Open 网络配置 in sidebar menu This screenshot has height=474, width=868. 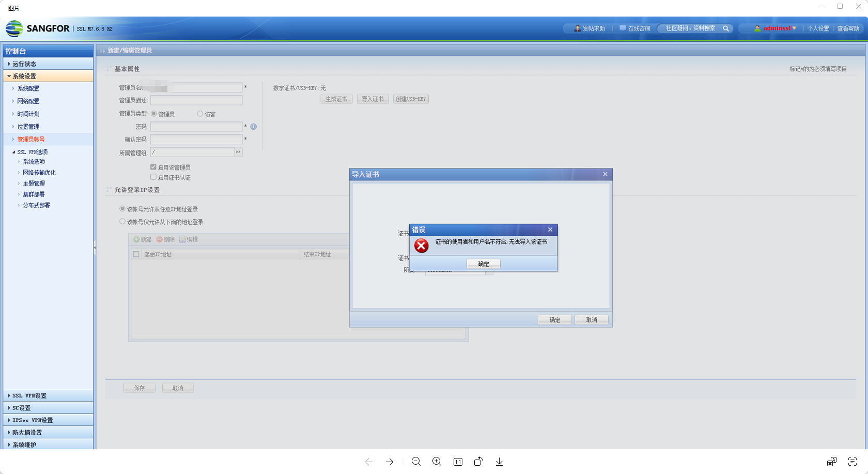[28, 101]
